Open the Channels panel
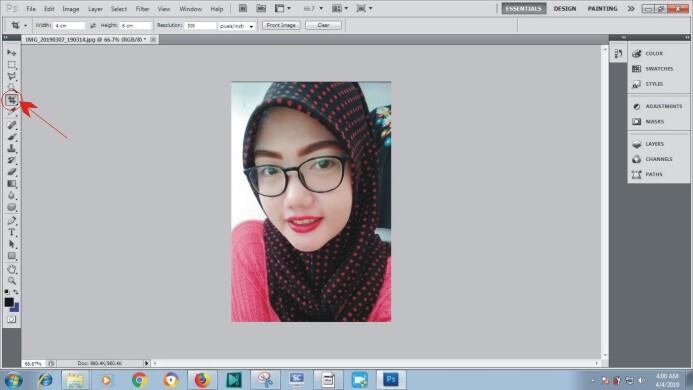Image resolution: width=693 pixels, height=390 pixels. 658,159
